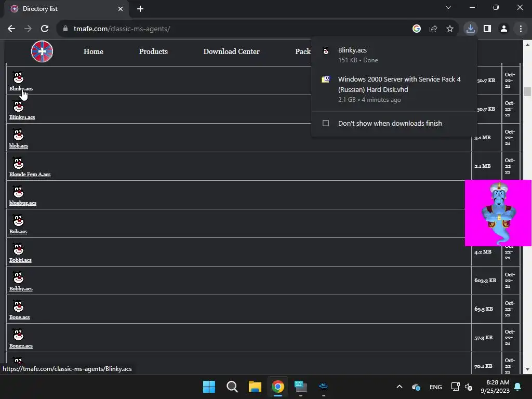Screen dimensions: 532x399
Task: Click the forward navigation arrow
Action: tap(28, 29)
